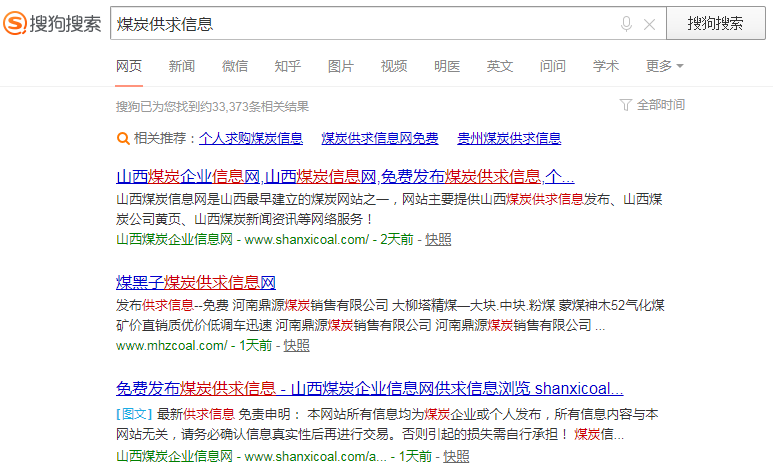Open 快照 for www.mhzcoal.com result
The width and height of the screenshot is (773, 475).
(296, 345)
